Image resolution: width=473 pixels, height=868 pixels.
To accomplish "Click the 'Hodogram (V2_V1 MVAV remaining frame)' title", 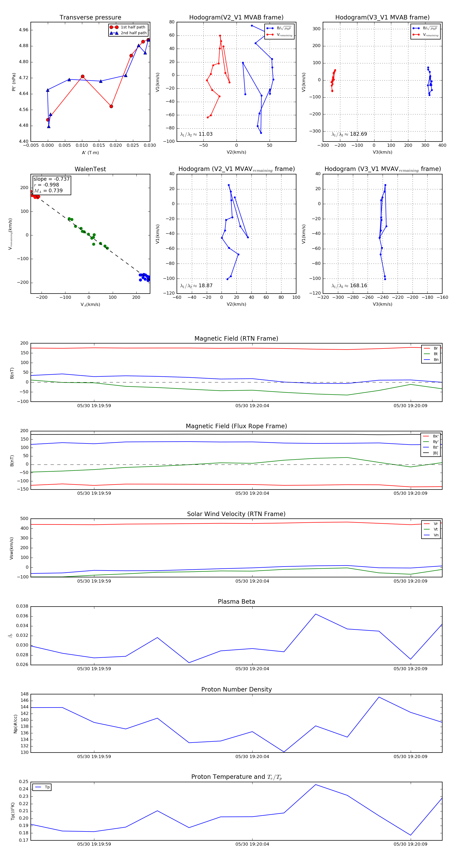I will [236, 169].
